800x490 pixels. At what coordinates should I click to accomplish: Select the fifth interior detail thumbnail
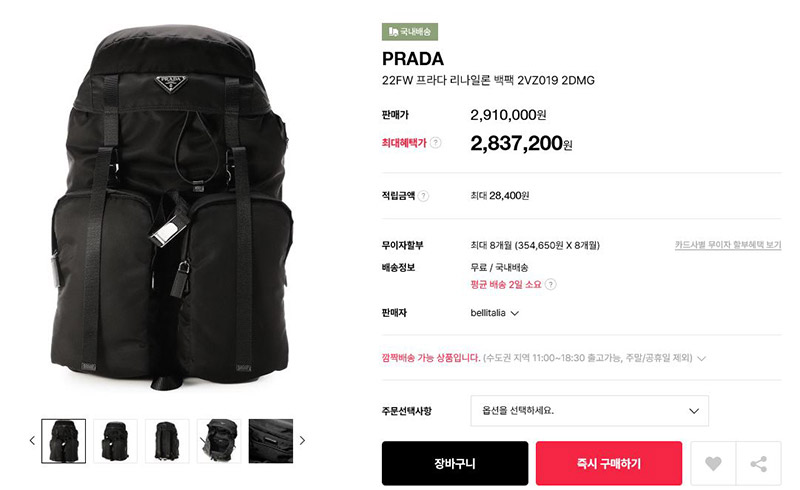(x=271, y=441)
